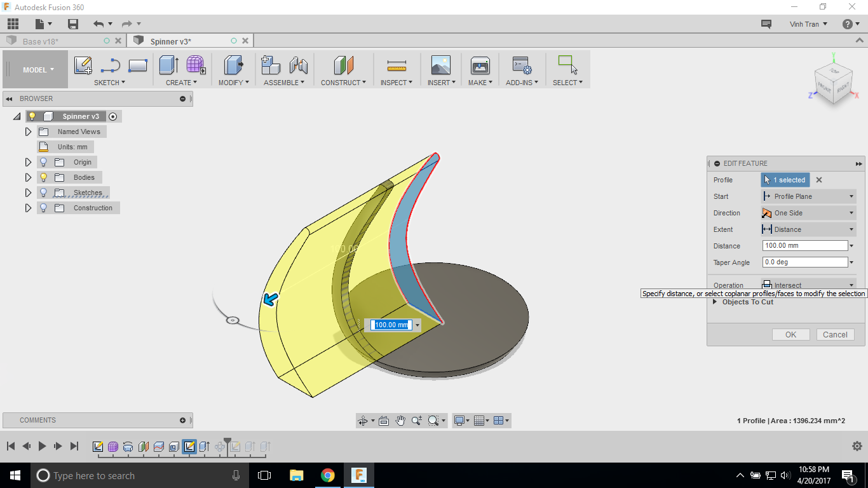Open the CONSTRUCT menu
Image resolution: width=868 pixels, height=488 pixels.
pos(343,83)
